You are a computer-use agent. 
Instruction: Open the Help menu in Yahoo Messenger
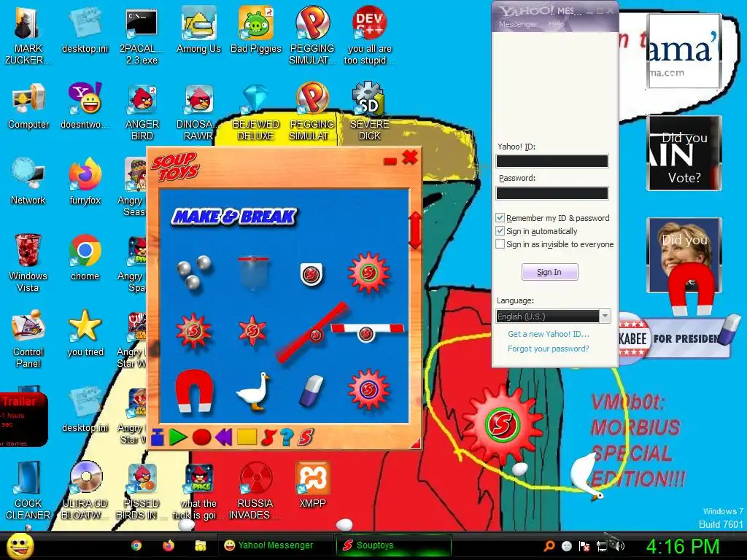(x=556, y=24)
